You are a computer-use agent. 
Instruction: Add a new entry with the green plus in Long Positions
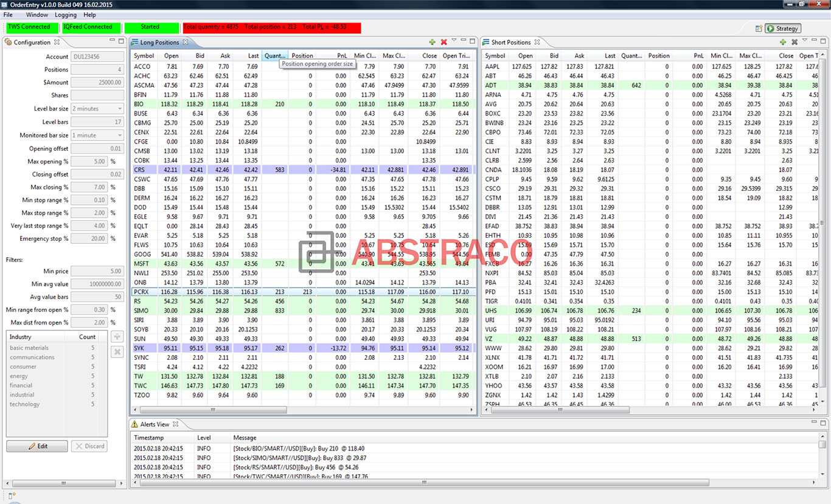[432, 42]
